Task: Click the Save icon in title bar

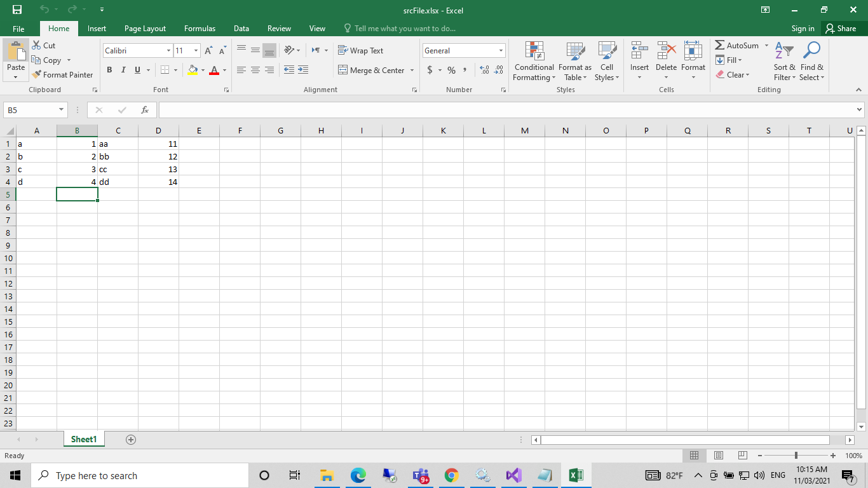Action: tap(17, 10)
